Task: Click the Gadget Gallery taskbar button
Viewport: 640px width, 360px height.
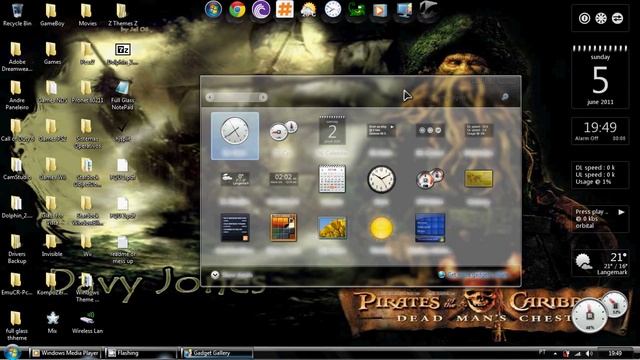Action: 217,353
